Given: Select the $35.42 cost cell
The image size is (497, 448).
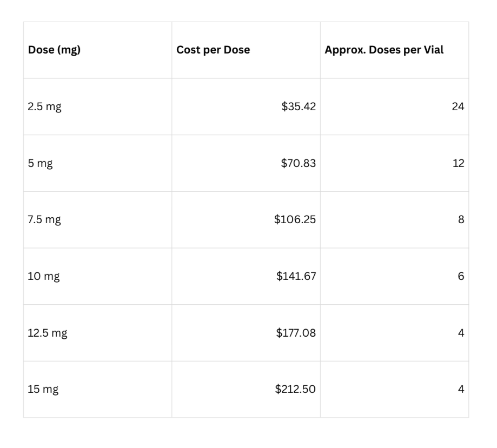Looking at the screenshot, I should tap(246, 107).
